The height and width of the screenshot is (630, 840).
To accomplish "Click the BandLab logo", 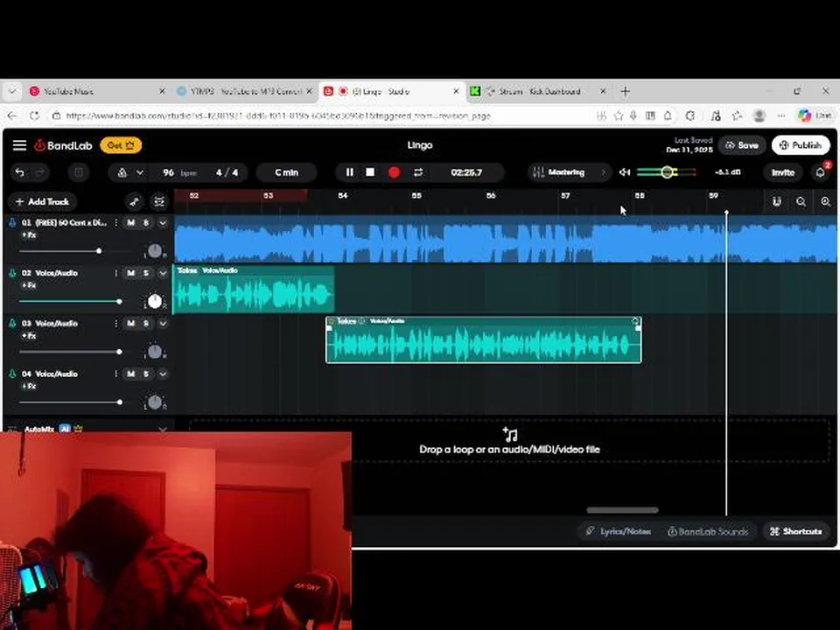I will pos(63,145).
